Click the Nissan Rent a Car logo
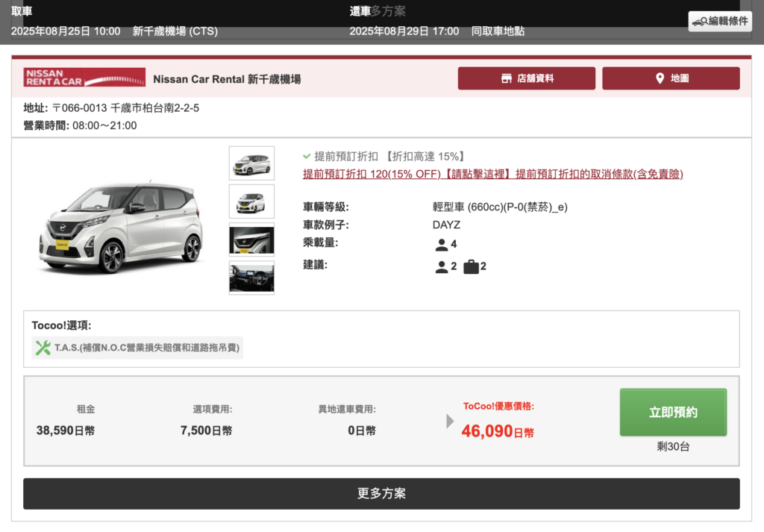 pos(84,78)
